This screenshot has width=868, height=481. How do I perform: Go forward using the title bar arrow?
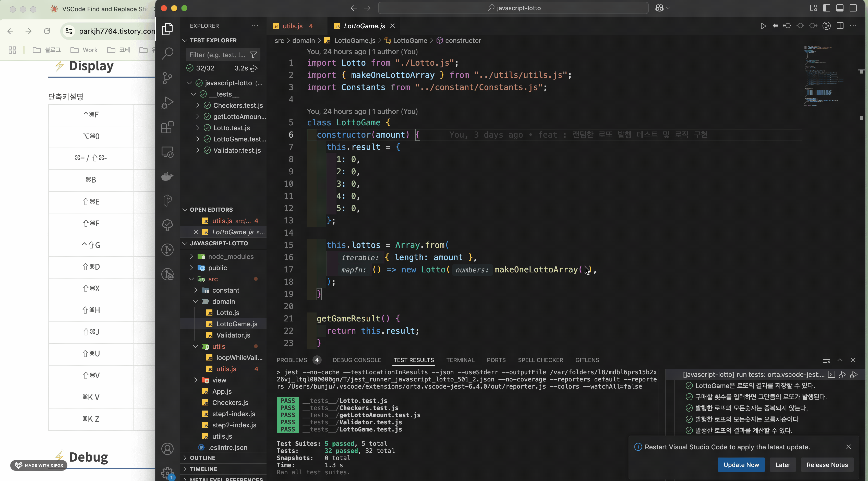[367, 8]
